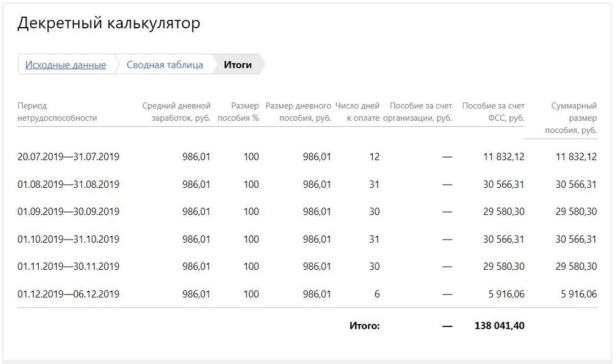Click the Декретный калькулятор heading
Viewport: 616px width, 364px height.
[x=109, y=23]
